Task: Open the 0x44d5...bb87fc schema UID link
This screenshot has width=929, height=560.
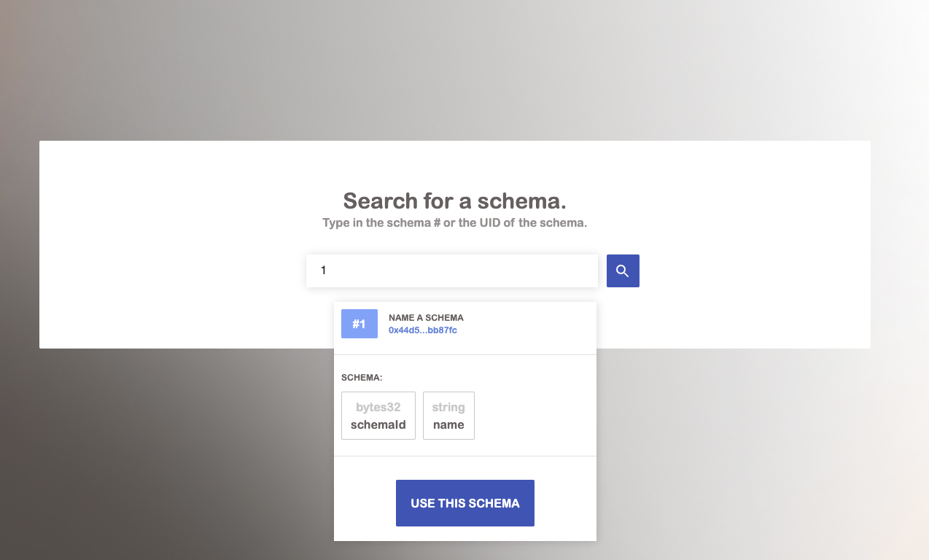Action: (423, 330)
